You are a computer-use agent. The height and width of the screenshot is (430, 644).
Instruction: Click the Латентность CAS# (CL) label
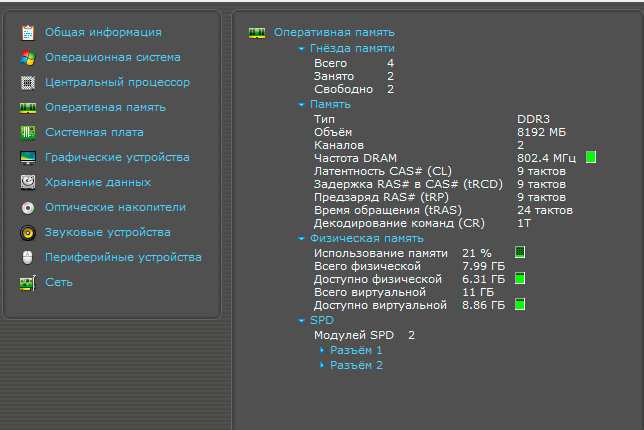tap(383, 171)
